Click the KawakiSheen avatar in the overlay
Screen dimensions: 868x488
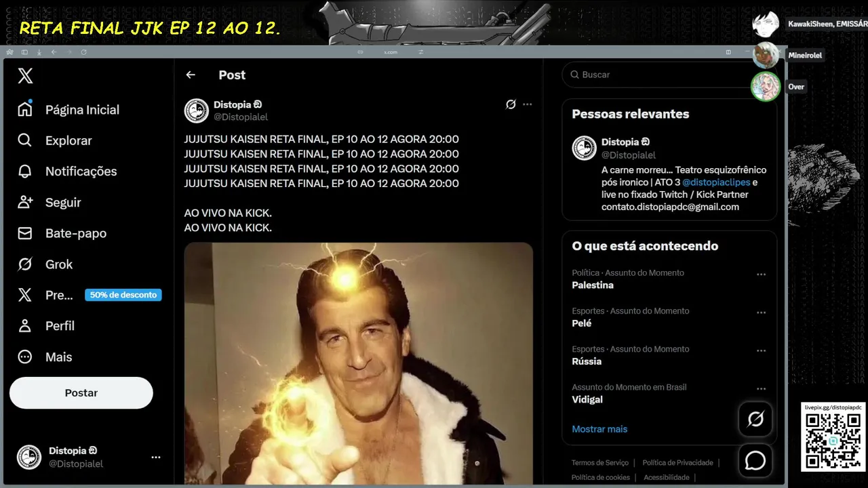[x=766, y=24]
